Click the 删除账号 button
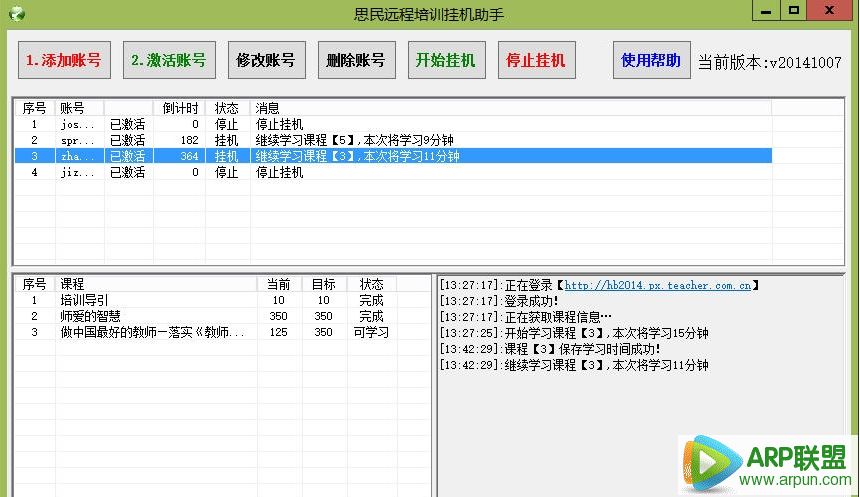Viewport: 860px width, 497px height. [x=357, y=60]
